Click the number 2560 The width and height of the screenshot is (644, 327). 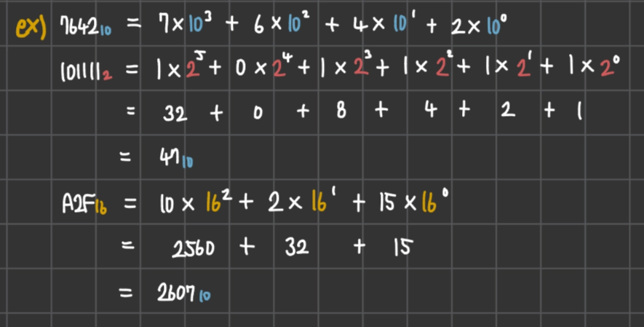[193, 249]
